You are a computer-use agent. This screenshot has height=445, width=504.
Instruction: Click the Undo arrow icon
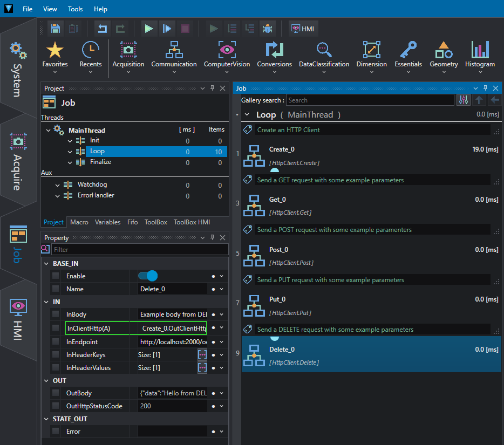(102, 29)
